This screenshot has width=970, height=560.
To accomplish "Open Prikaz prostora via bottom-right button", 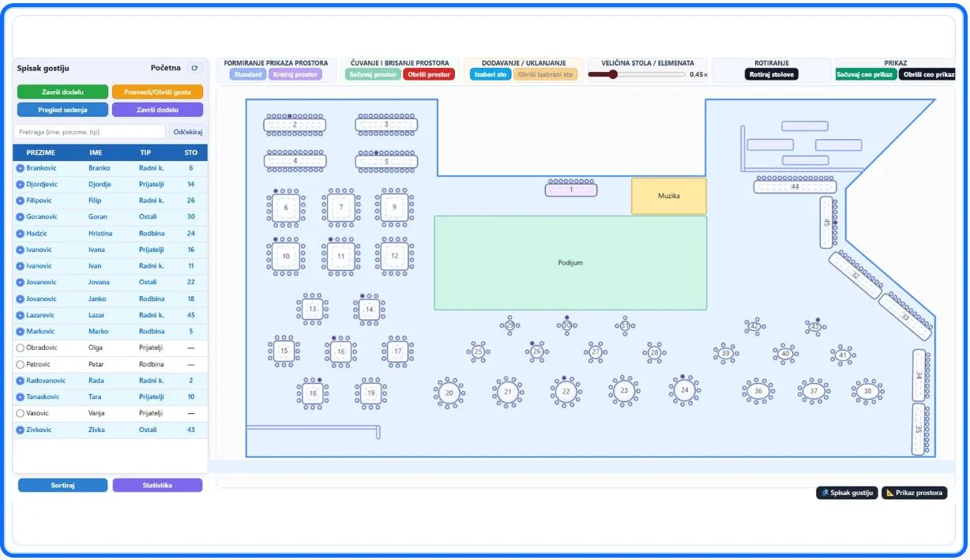I will [x=914, y=493].
